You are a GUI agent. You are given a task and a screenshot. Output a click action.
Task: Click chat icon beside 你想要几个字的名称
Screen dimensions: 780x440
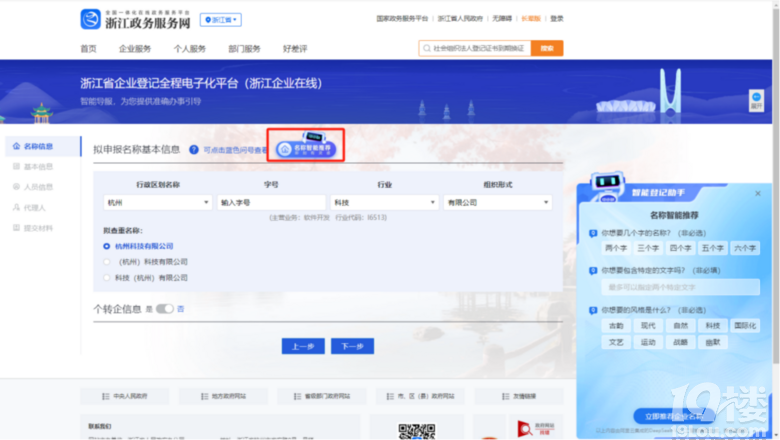(x=593, y=233)
